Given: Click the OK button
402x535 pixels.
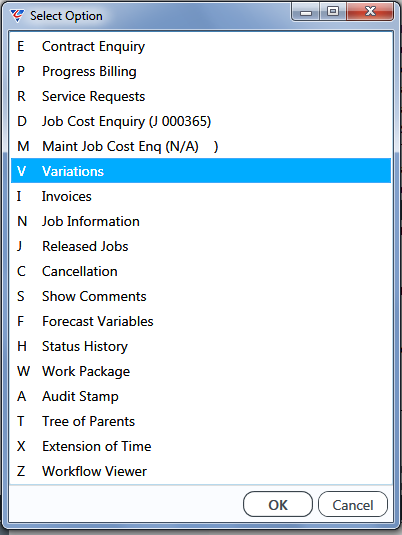Looking at the screenshot, I should pyautogui.click(x=278, y=505).
